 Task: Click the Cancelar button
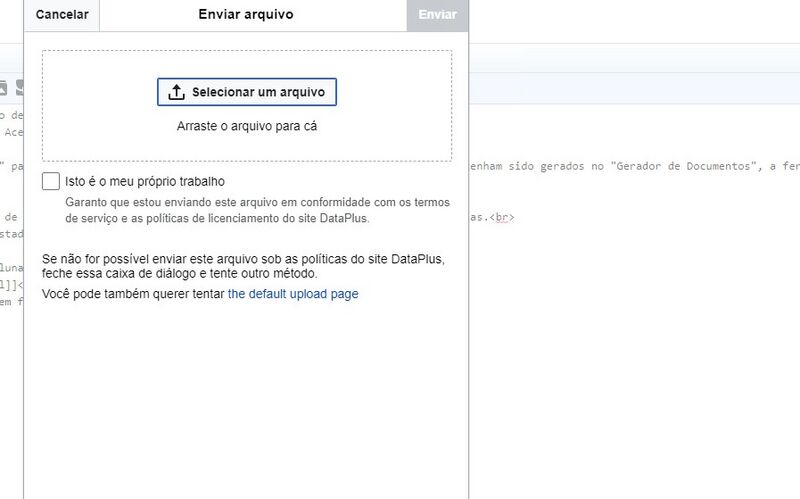click(x=62, y=15)
